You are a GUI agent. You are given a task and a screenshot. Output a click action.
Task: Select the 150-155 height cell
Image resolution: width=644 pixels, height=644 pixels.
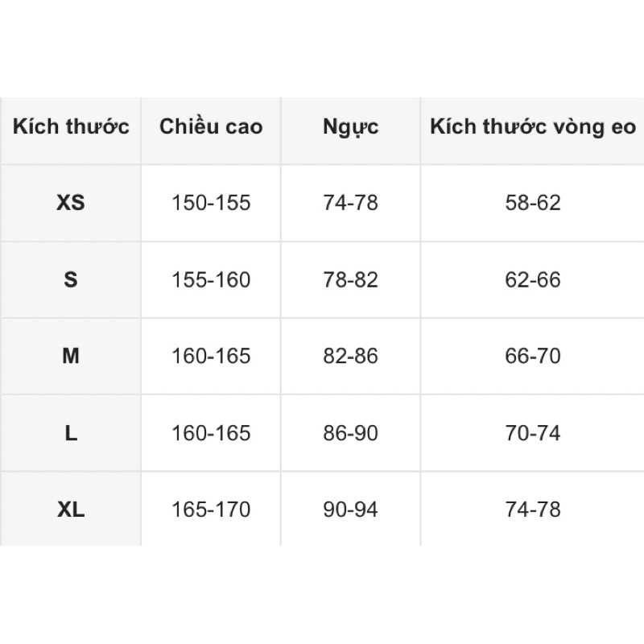coord(211,203)
